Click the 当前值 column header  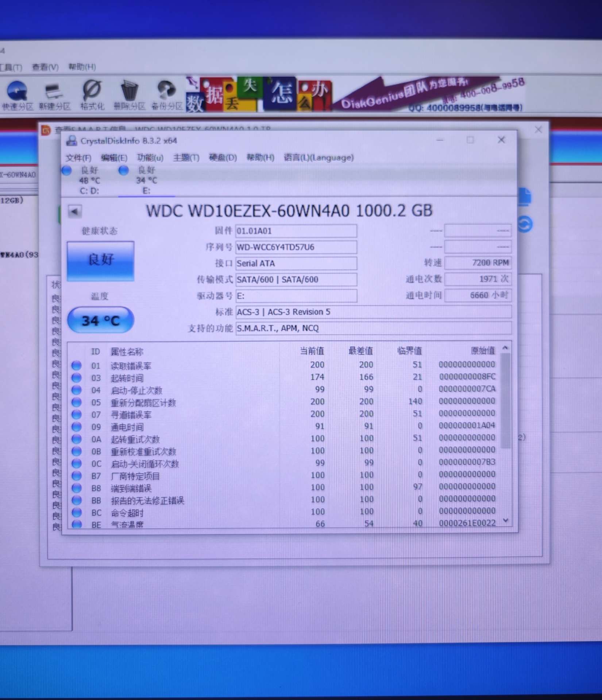tap(312, 351)
